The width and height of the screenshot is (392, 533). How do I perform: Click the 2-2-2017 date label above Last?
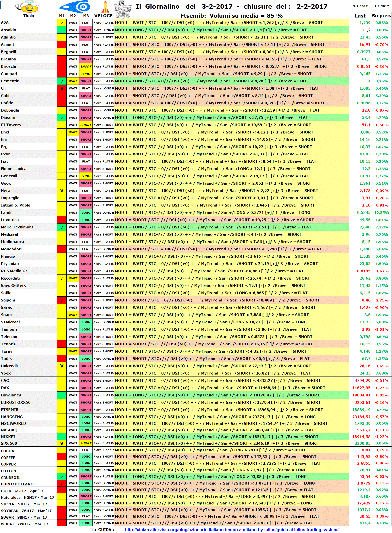click(x=360, y=6)
